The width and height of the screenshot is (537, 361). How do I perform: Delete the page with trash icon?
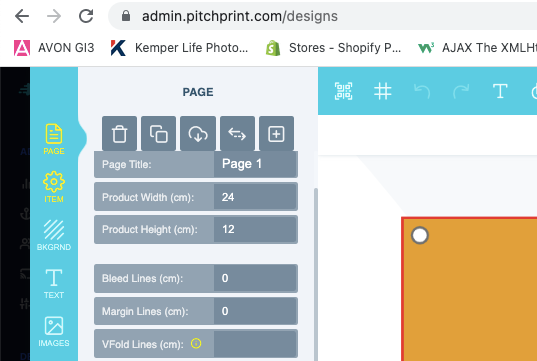point(120,134)
